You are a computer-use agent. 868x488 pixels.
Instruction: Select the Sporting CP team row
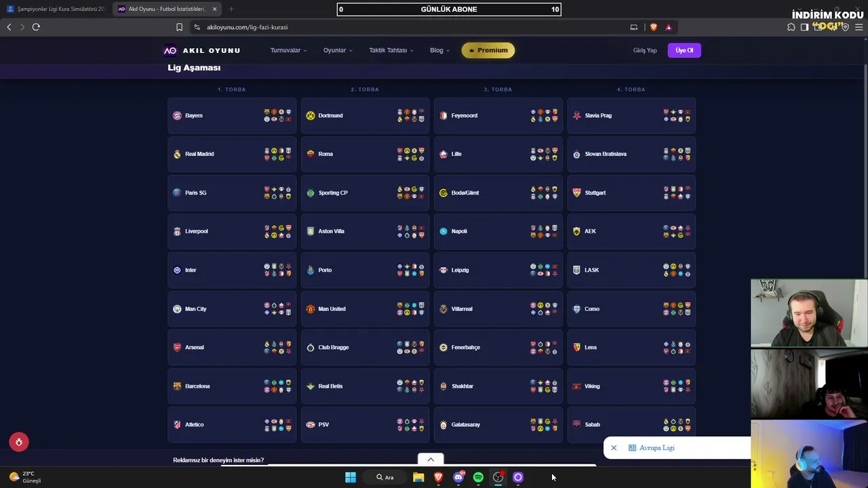pos(365,193)
